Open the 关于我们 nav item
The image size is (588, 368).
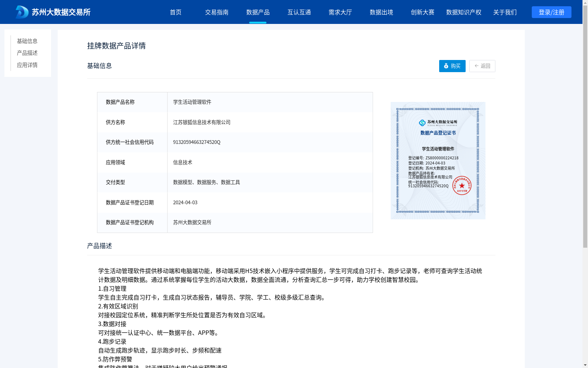point(505,12)
